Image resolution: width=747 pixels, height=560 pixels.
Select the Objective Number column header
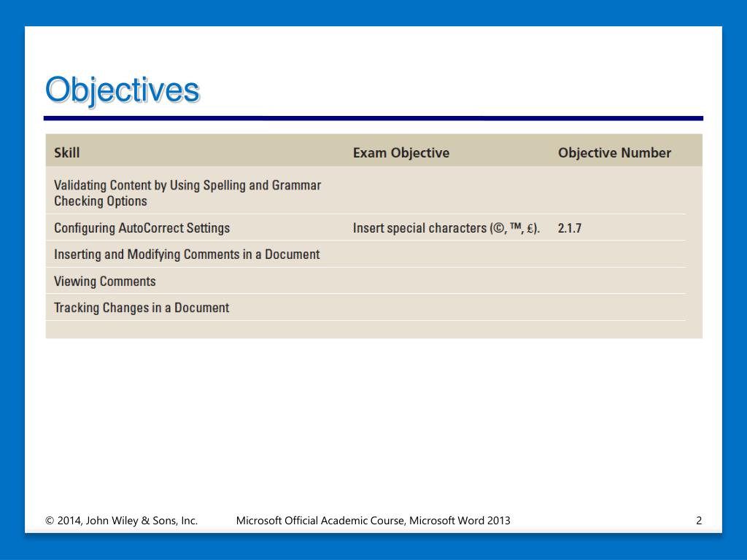[x=614, y=153]
